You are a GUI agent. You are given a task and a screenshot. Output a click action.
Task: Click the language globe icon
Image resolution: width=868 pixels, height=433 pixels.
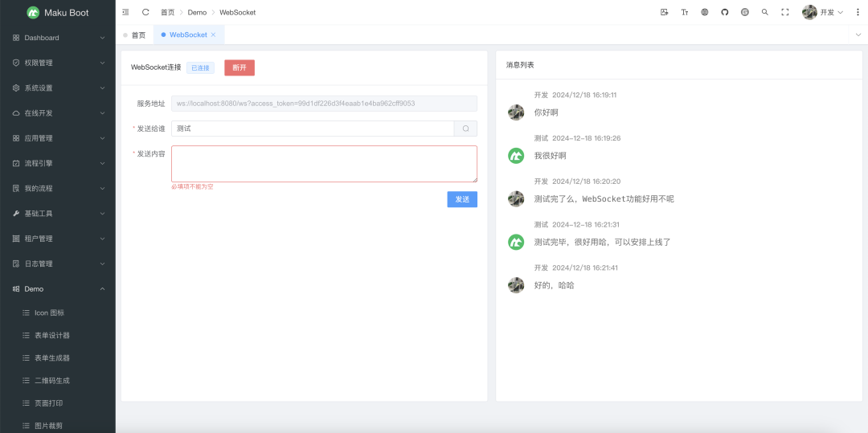point(705,12)
